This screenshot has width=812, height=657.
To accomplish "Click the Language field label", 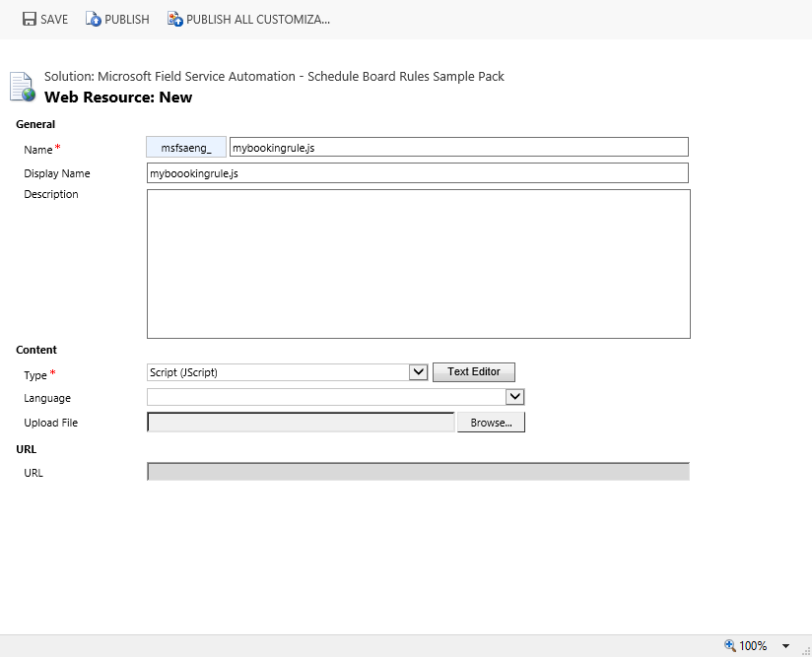I will tap(47, 398).
